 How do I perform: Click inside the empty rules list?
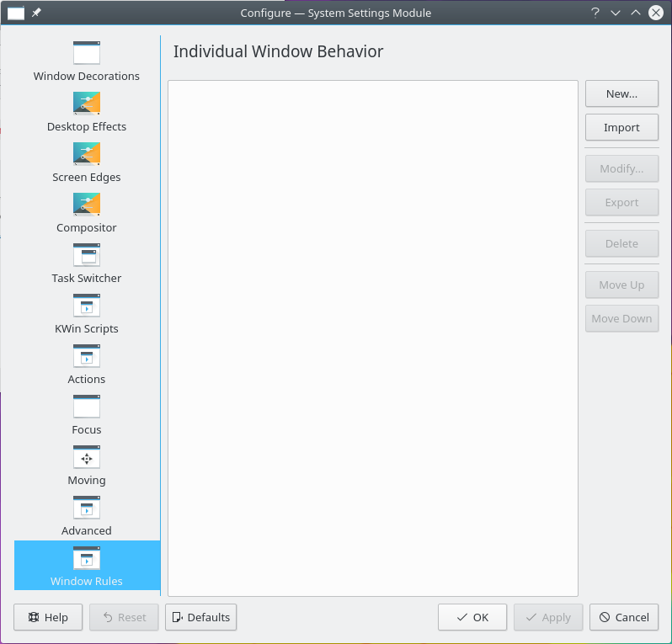point(372,337)
